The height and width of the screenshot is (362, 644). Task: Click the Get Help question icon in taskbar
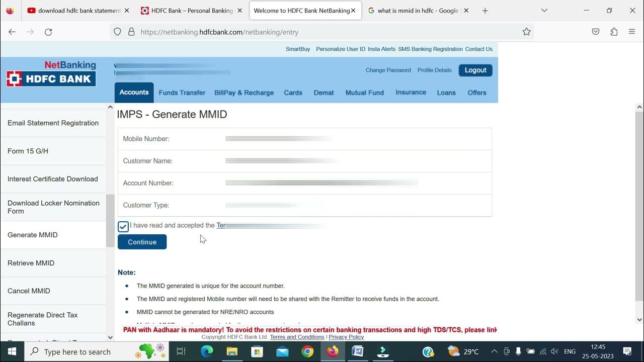point(428,351)
